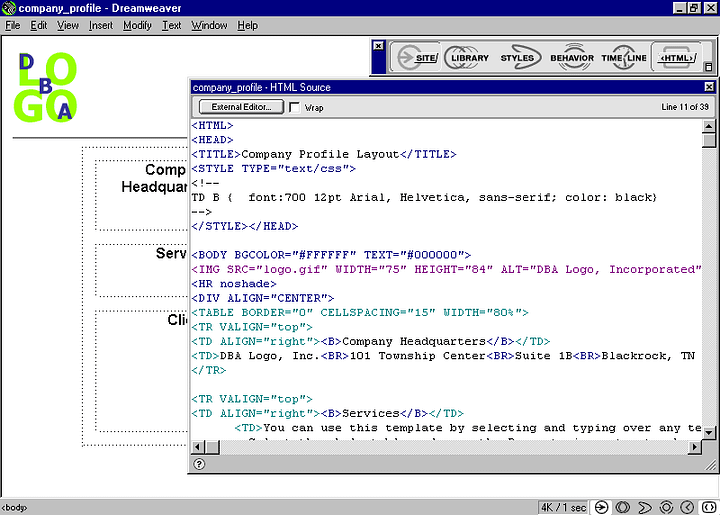The image size is (720, 515).
Task: Click the External Editor button
Action: pyautogui.click(x=241, y=107)
